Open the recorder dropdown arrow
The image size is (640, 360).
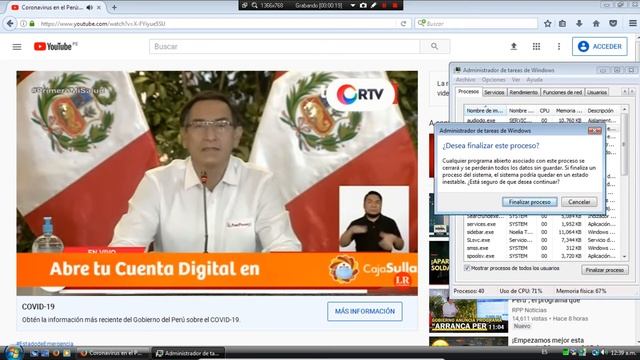pyautogui.click(x=353, y=5)
